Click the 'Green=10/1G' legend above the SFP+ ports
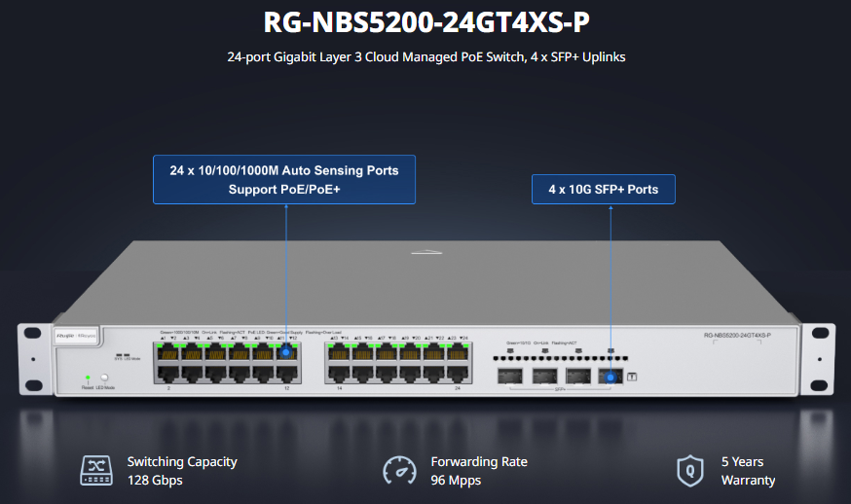This screenshot has height=504, width=851. click(518, 342)
